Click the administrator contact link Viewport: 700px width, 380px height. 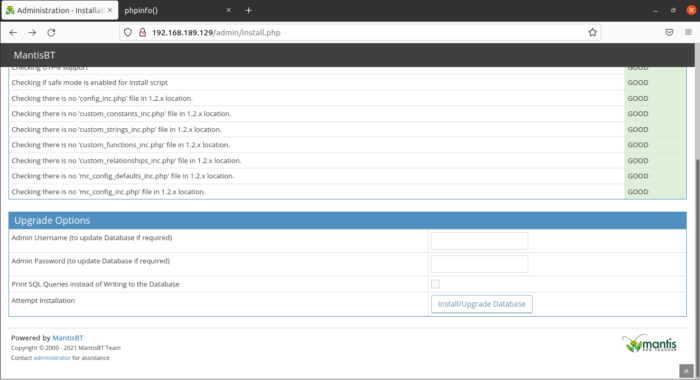coord(52,358)
